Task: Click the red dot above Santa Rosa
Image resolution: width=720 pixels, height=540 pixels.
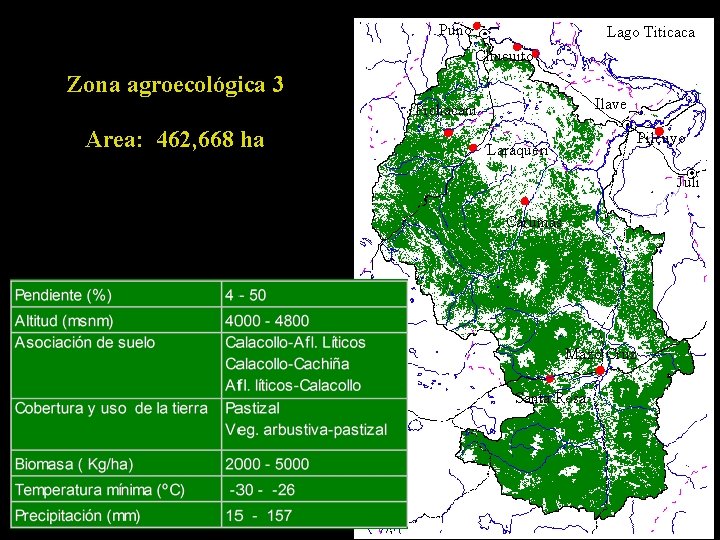Action: coord(550,379)
